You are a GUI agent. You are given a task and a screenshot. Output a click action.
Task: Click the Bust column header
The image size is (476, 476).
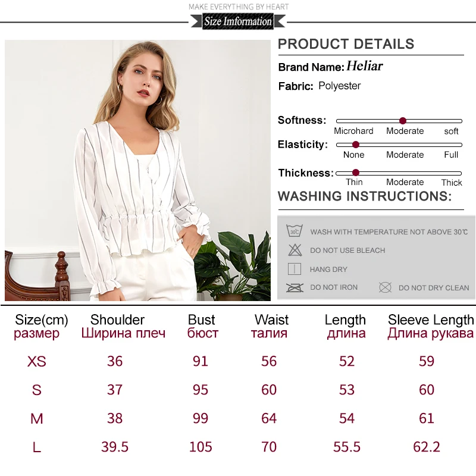coord(201,320)
